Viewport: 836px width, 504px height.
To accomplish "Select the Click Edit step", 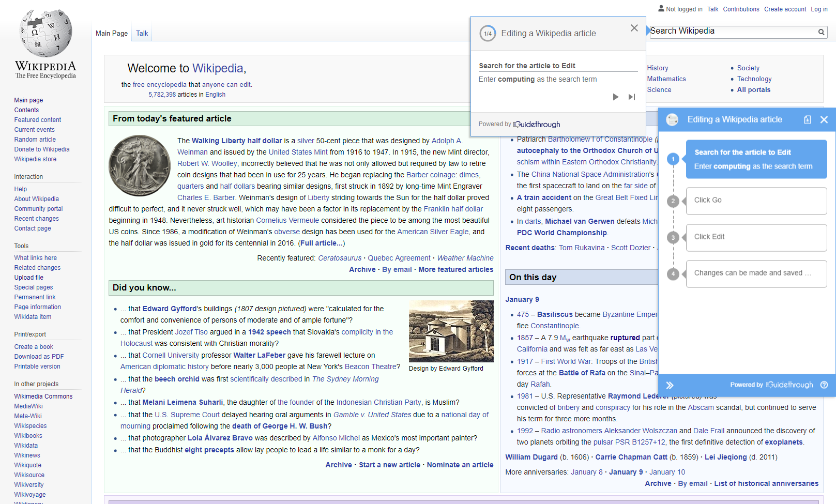I will (x=756, y=237).
